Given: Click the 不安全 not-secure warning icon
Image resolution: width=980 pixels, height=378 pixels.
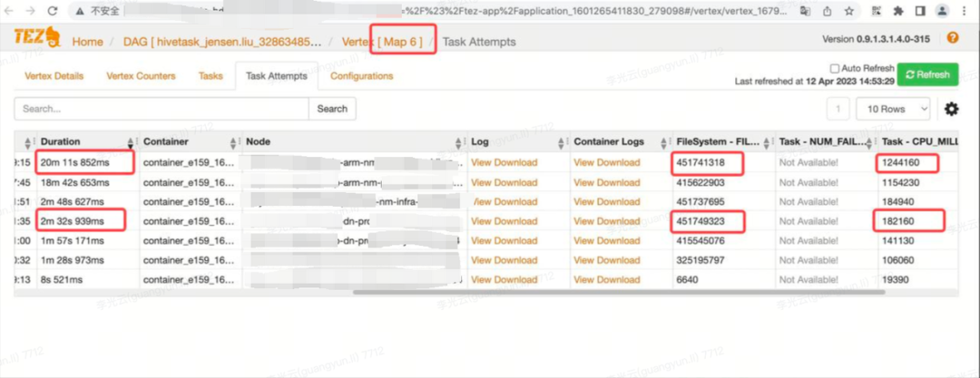Looking at the screenshot, I should (x=79, y=11).
